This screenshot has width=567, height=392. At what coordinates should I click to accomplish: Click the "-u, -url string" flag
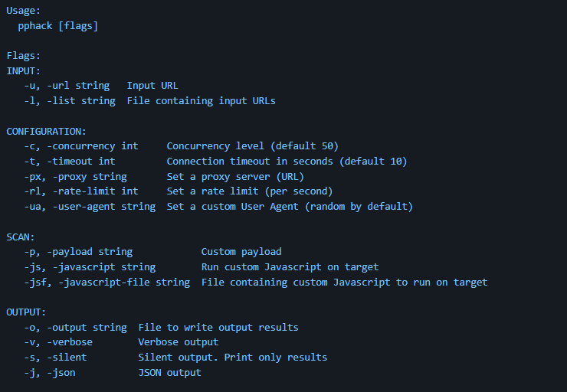click(67, 86)
